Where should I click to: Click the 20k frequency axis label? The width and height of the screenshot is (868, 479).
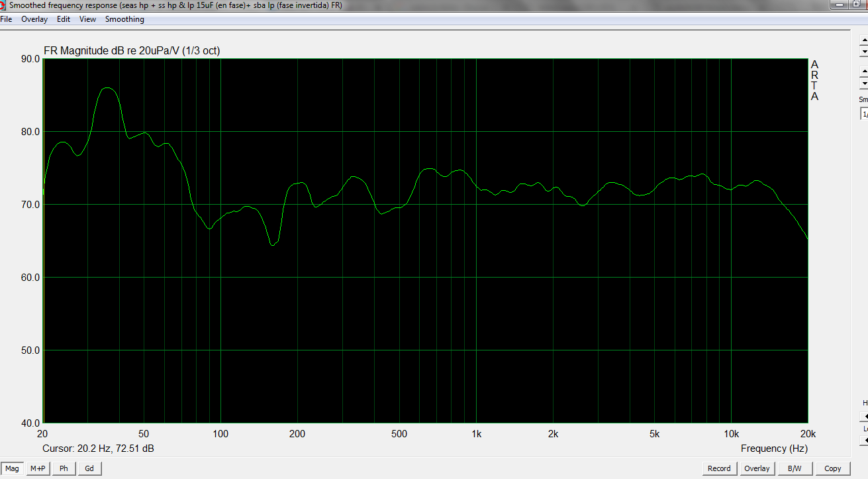pos(808,434)
